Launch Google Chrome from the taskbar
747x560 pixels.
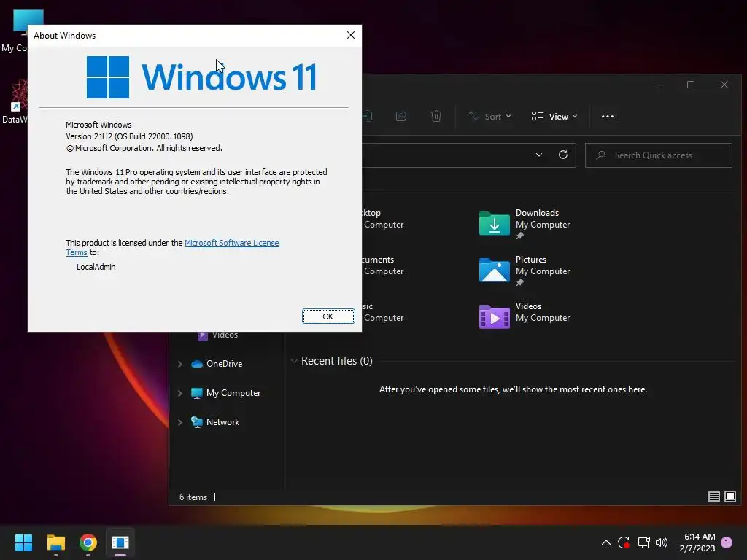click(88, 542)
